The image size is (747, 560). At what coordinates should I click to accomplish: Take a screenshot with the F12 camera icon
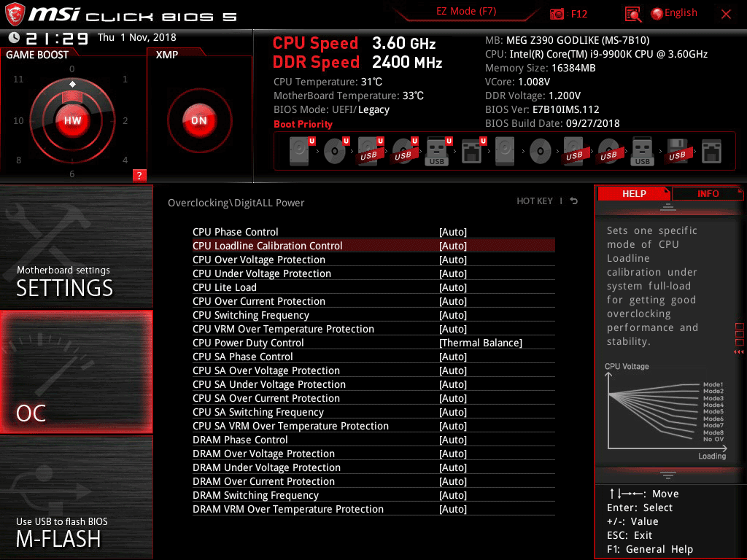557,14
